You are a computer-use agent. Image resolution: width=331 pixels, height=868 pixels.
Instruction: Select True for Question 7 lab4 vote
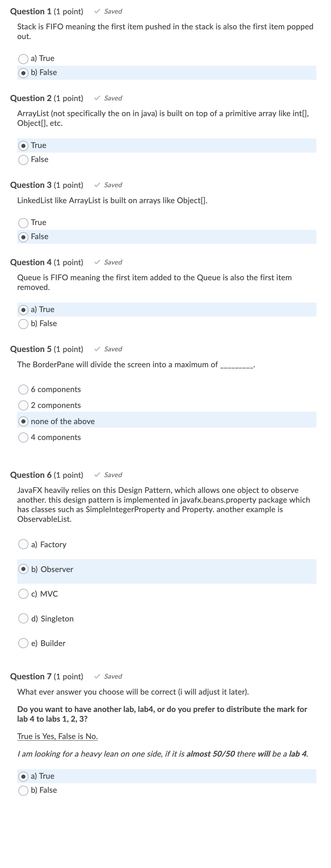click(23, 776)
